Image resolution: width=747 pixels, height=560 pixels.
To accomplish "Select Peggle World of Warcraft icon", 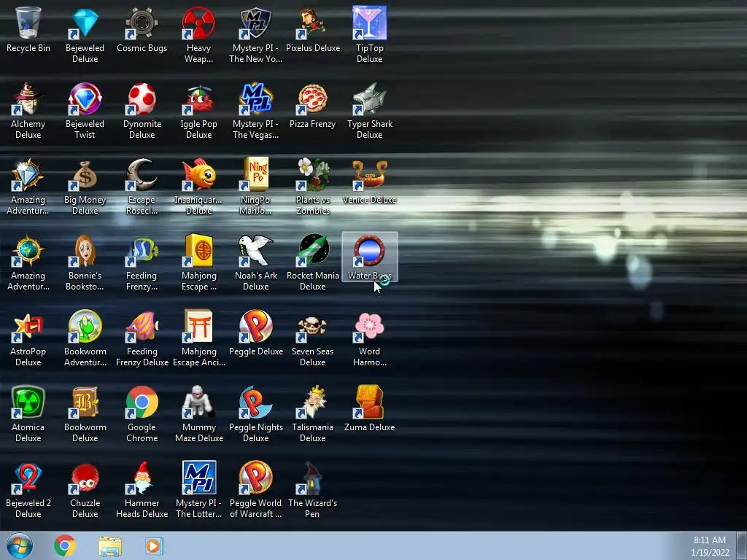I will pos(256,478).
